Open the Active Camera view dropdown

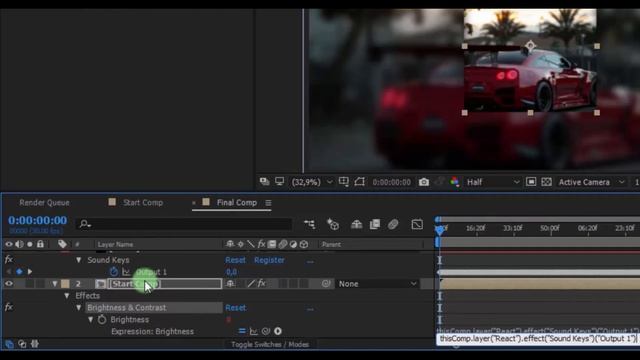tap(591, 182)
